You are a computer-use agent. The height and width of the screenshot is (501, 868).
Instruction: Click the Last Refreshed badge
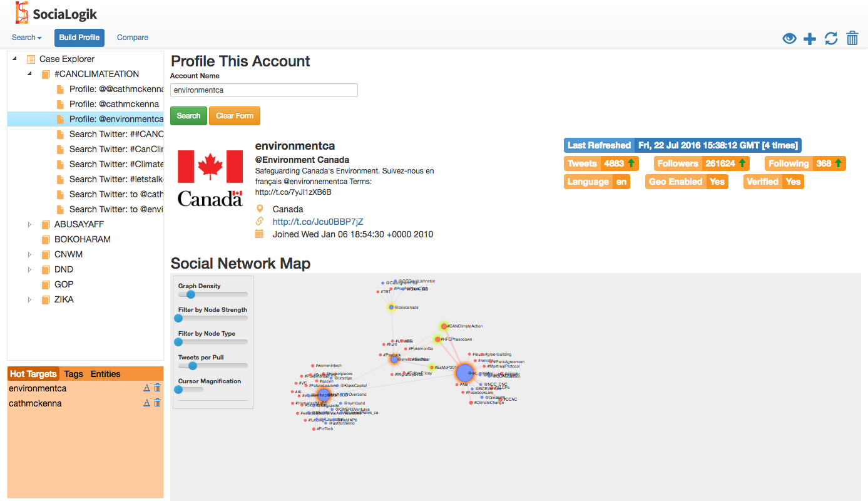pyautogui.click(x=683, y=145)
